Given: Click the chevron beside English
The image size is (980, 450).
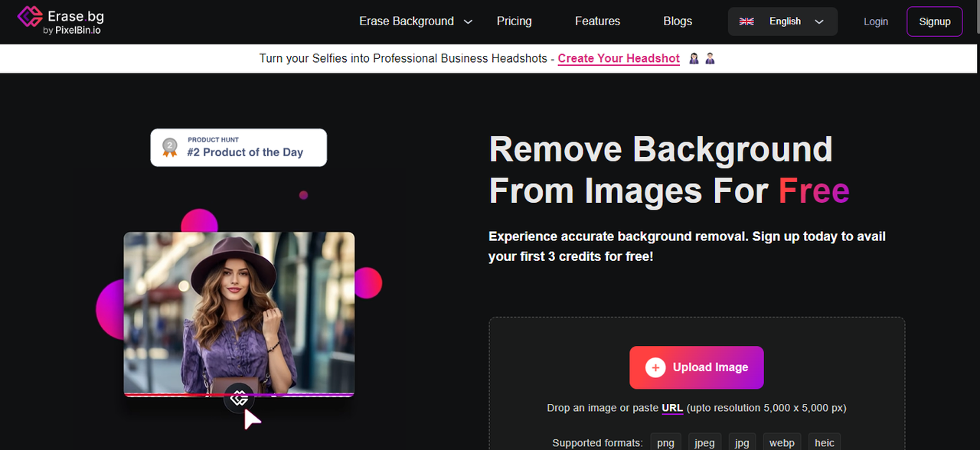Looking at the screenshot, I should point(818,22).
